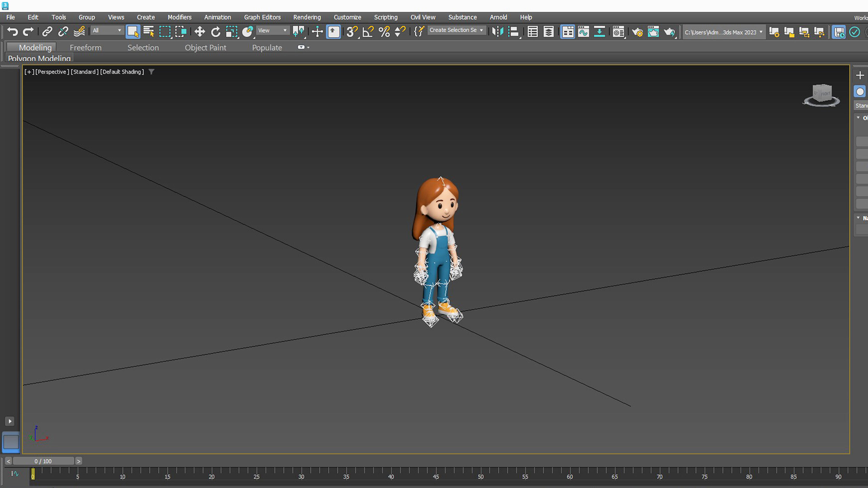This screenshot has width=868, height=488.
Task: Open the Animation menu
Action: point(218,17)
